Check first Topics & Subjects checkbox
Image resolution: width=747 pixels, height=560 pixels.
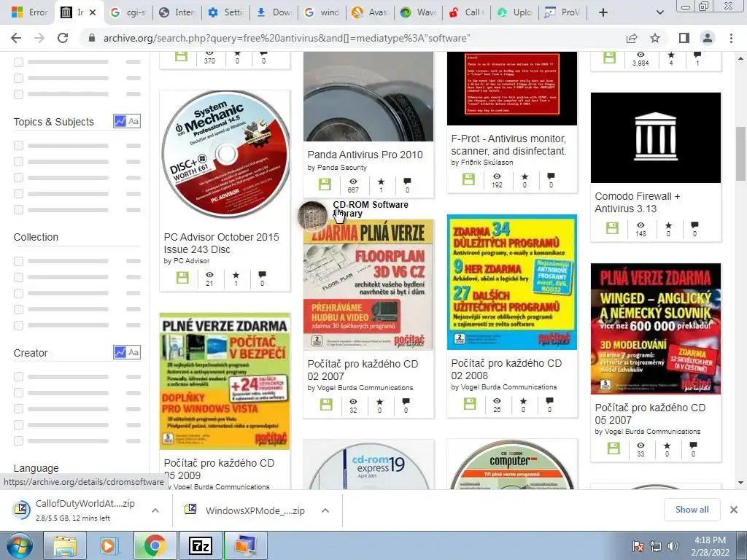(x=18, y=145)
